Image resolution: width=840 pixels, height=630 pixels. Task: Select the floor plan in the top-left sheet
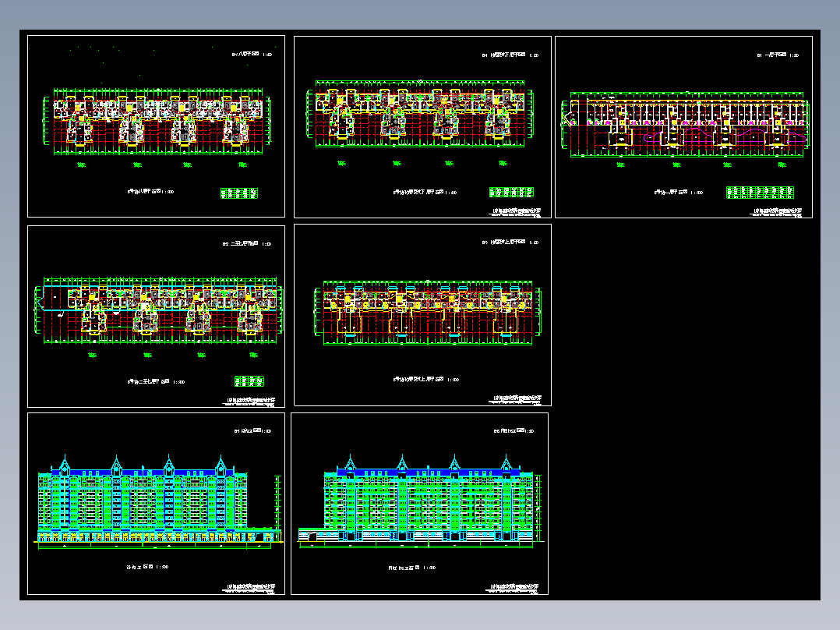156,121
